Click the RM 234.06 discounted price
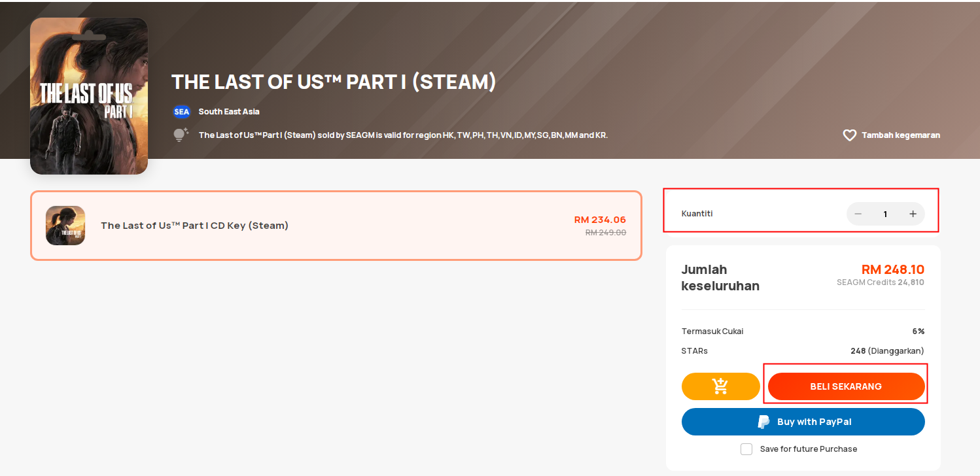This screenshot has height=476, width=980. [x=600, y=220]
